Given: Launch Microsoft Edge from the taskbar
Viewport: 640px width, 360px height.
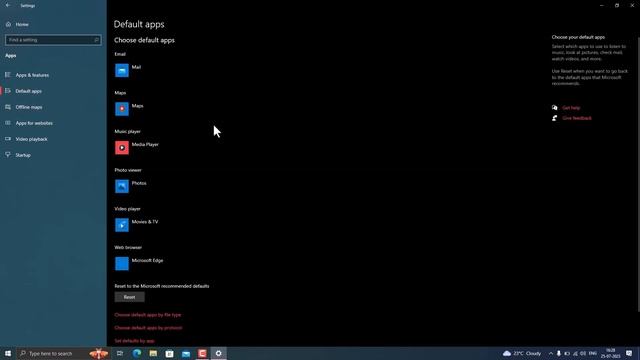Looking at the screenshot, I should click(x=137, y=353).
